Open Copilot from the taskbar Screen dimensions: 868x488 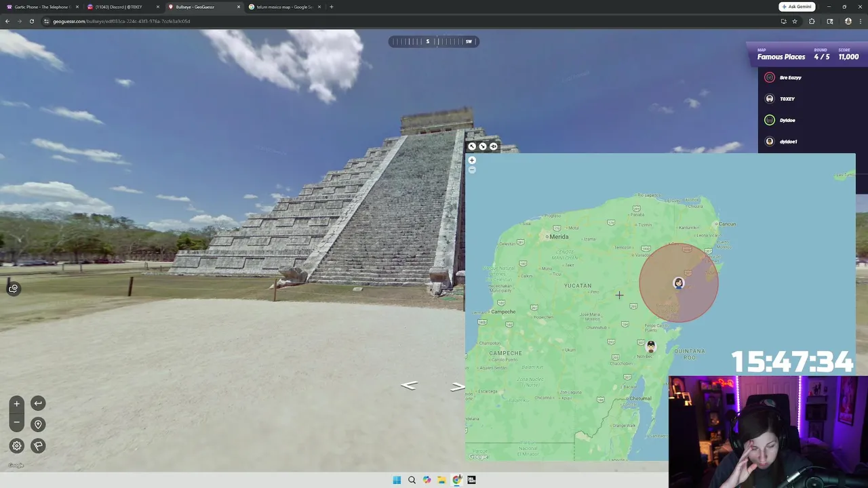[427, 480]
